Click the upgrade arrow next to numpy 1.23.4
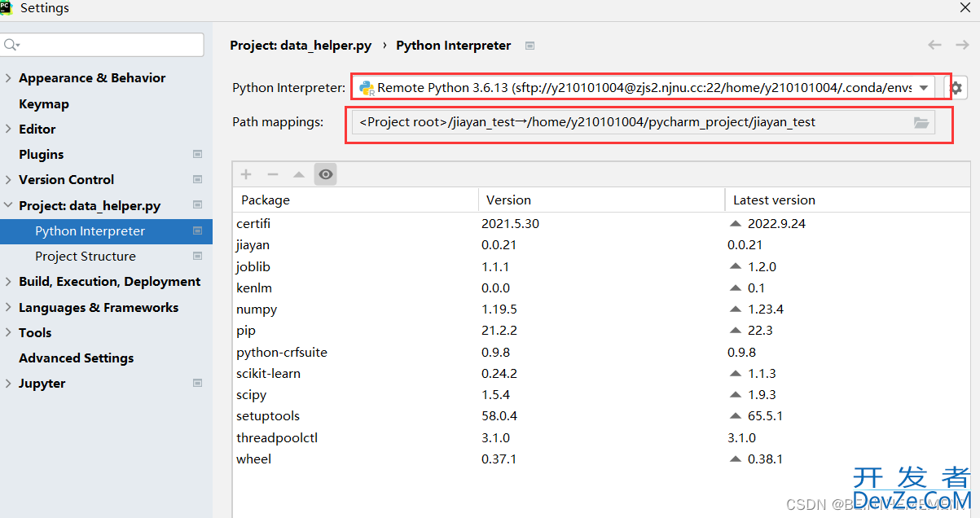The height and width of the screenshot is (518, 980). point(736,309)
